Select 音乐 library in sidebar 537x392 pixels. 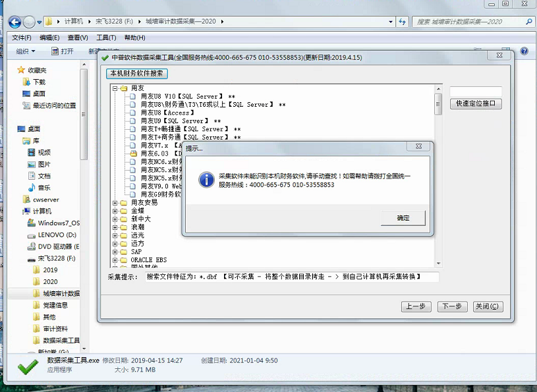39,188
